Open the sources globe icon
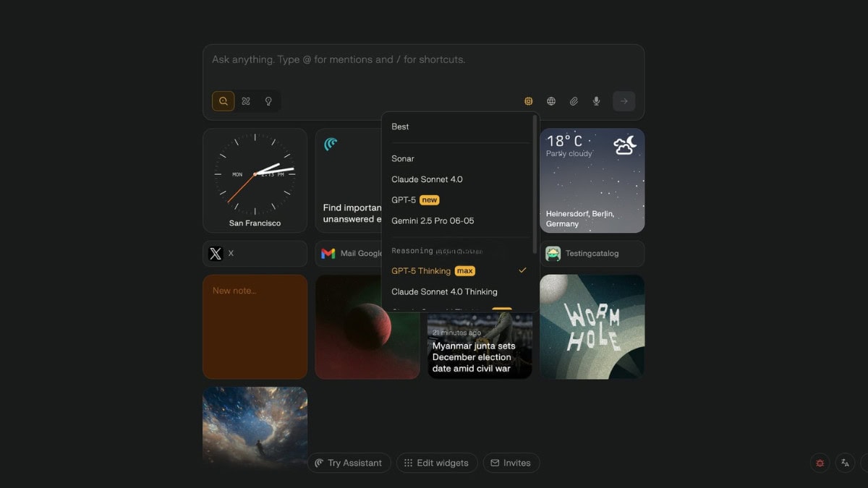The height and width of the screenshot is (488, 868). (551, 101)
